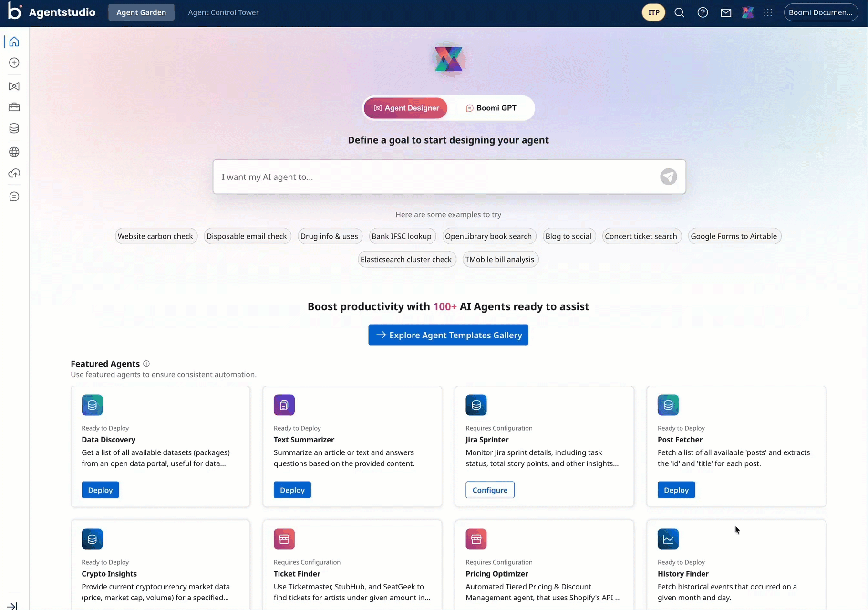Open the Post Fetcher card title

tap(680, 440)
